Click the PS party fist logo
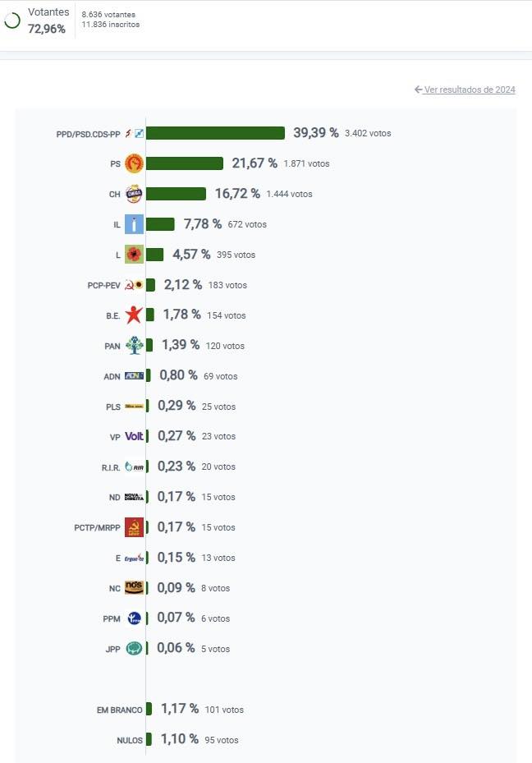 pos(134,163)
